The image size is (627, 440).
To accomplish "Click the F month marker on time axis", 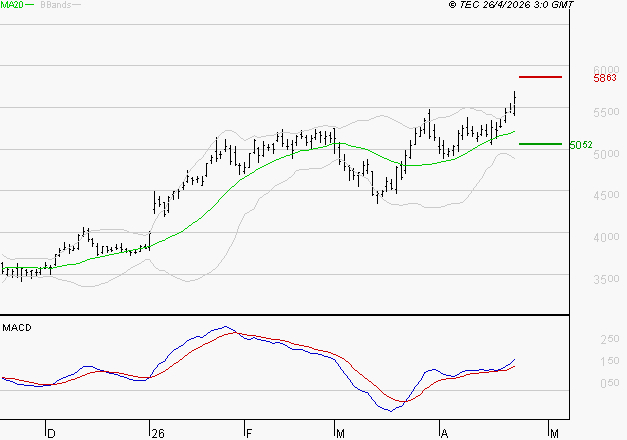I will click(249, 434).
